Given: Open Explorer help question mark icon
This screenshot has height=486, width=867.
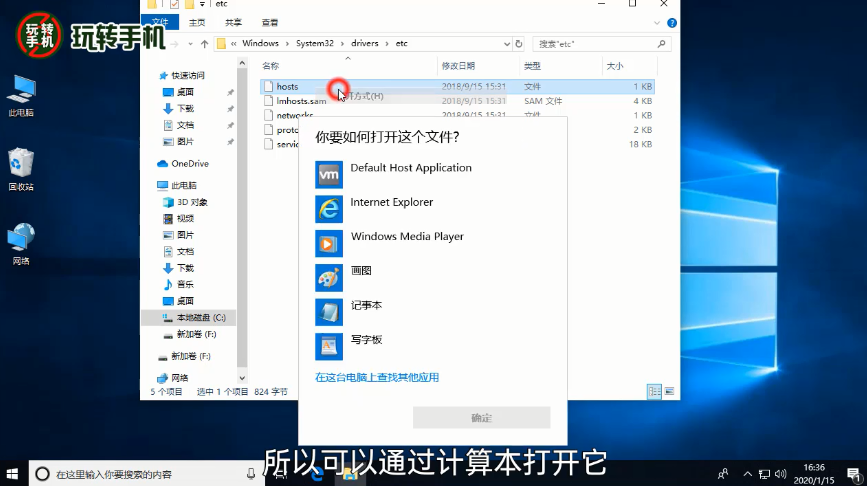Looking at the screenshot, I should [x=672, y=23].
